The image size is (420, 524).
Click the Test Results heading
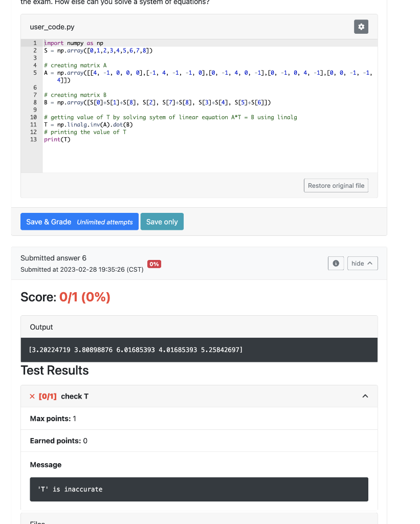click(x=55, y=370)
